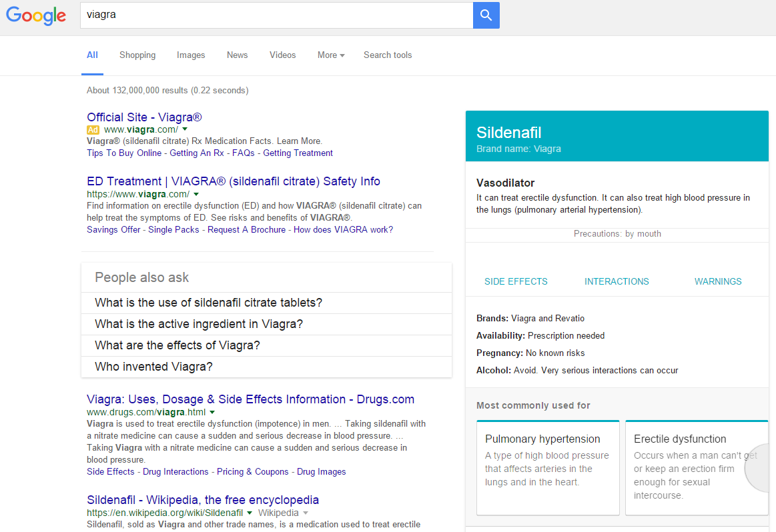Image resolution: width=776 pixels, height=532 pixels.
Task: Open the INTERACTIONS tab in panel
Action: pos(617,281)
